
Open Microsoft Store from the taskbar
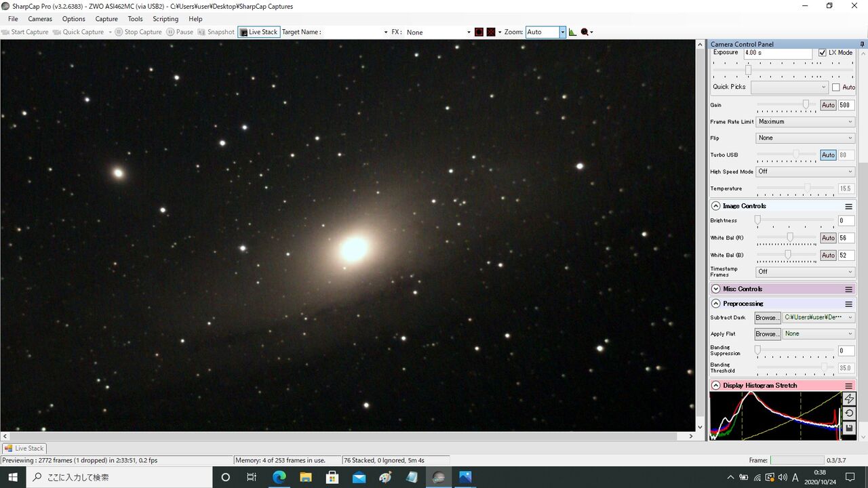pos(332,477)
